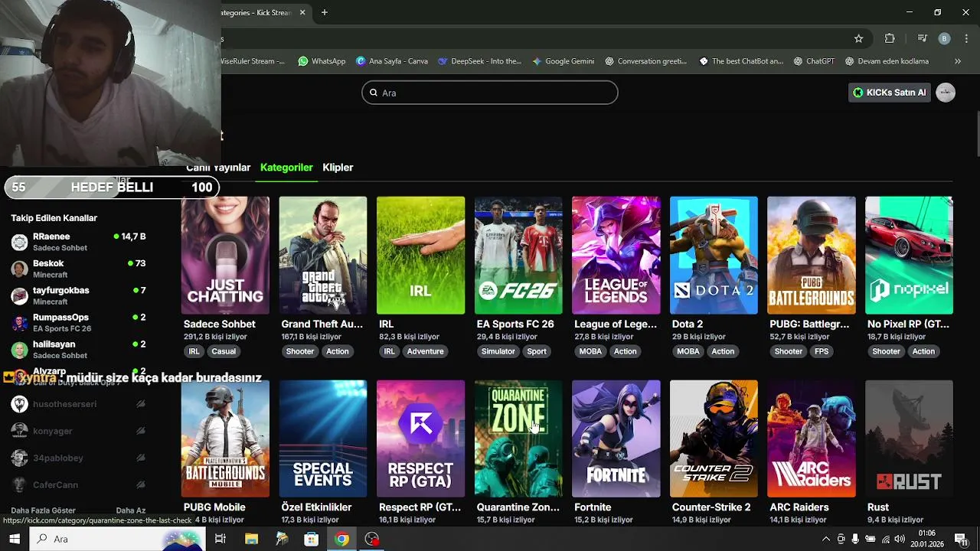The image size is (980, 551).
Task: Open the Special Events category cover
Action: (323, 439)
